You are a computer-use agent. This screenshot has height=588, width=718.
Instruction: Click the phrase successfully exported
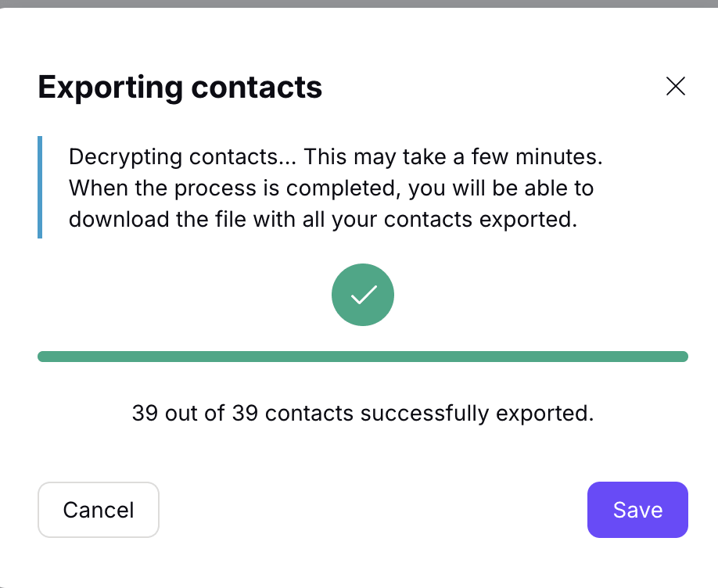pos(476,413)
